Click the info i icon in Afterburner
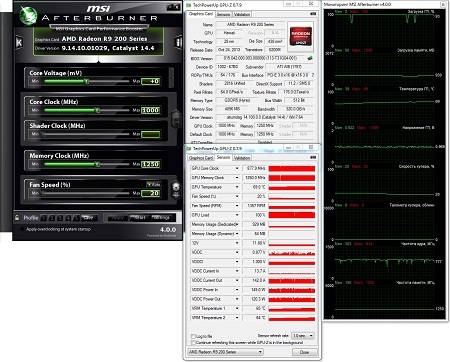Viewport: 450px width, 362px height. coord(178,42)
